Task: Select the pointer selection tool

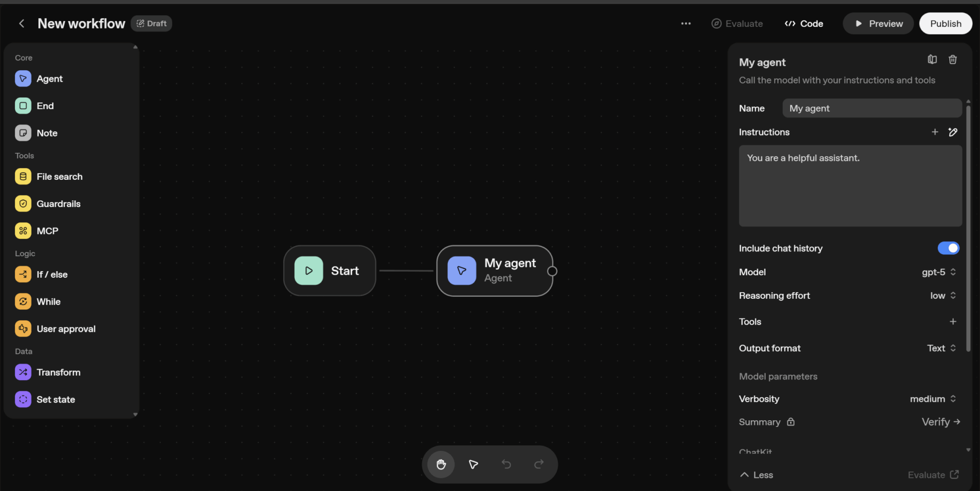Action: 473,464
